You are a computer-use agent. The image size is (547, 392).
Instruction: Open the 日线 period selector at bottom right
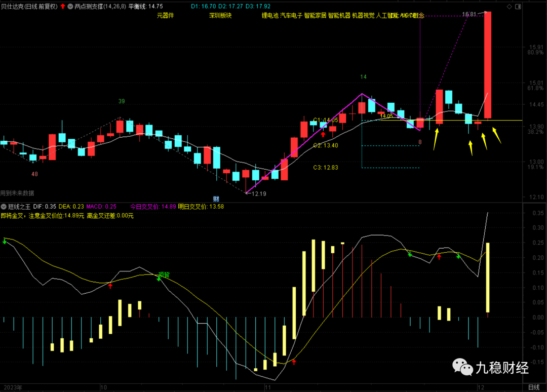[534, 387]
